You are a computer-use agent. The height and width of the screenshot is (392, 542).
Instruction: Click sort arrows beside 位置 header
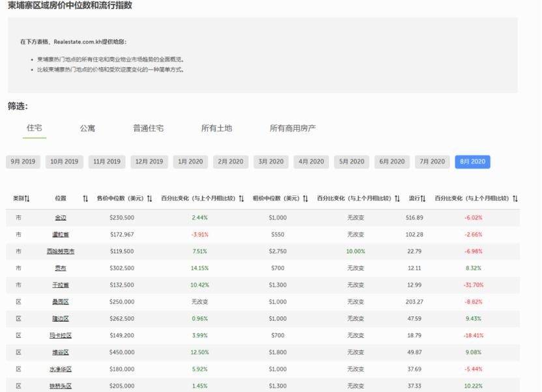(85, 198)
